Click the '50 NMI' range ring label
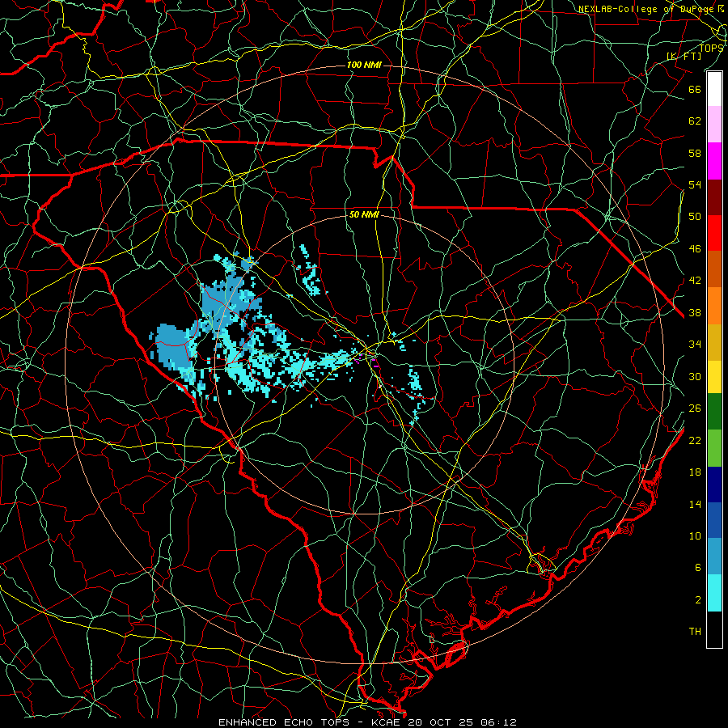Screen dimensions: 728x728 pos(364,214)
